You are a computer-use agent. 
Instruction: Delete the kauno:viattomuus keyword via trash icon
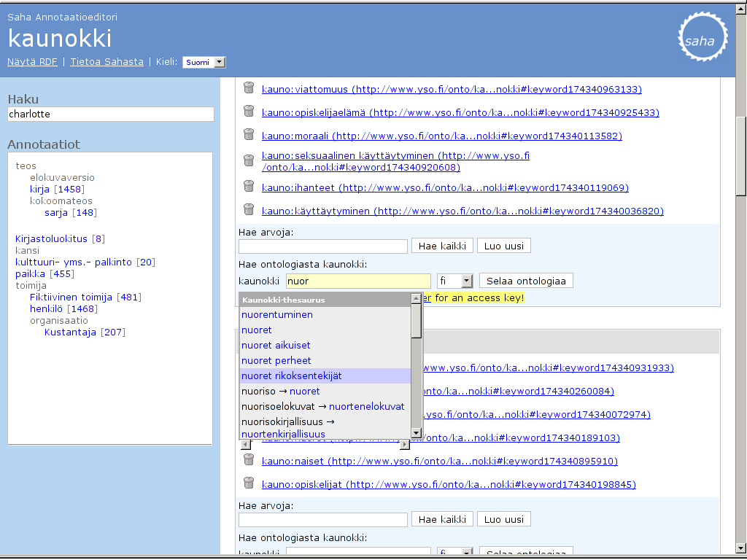(249, 87)
